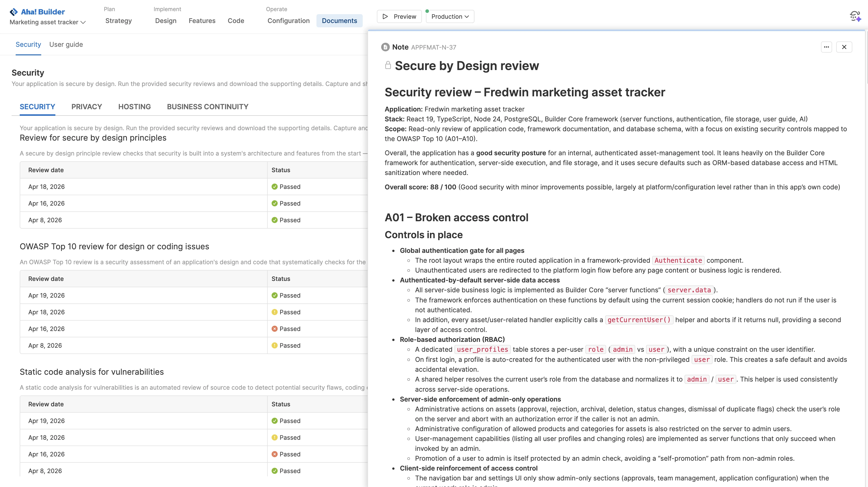This screenshot has height=487, width=868.
Task: Click the Aha! Builder logo icon
Action: (13, 12)
